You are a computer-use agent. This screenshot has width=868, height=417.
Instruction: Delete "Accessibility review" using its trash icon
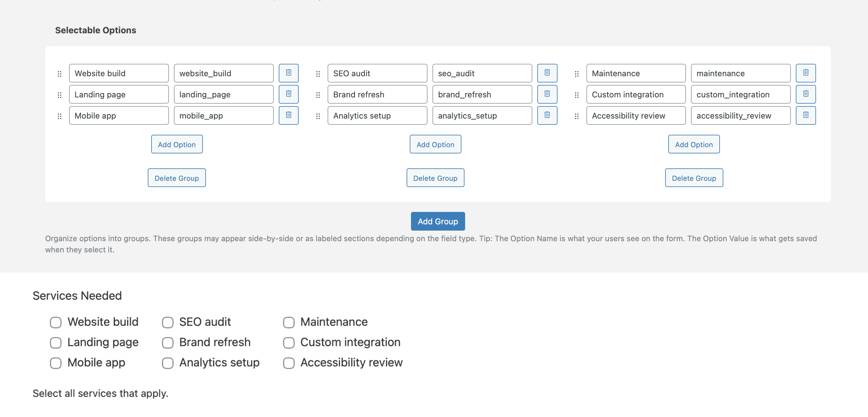point(806,115)
